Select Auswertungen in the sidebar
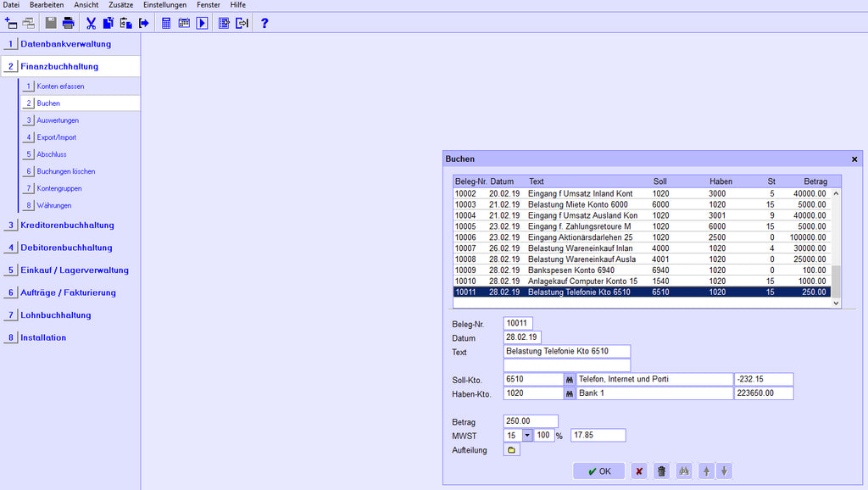This screenshot has width=868, height=490. pyautogui.click(x=58, y=120)
